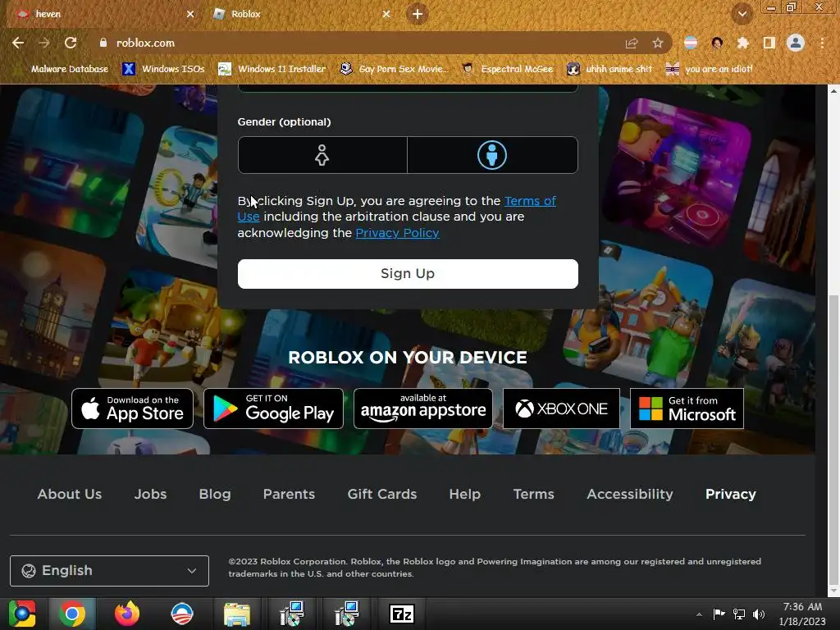Open Action Center flag icon
The height and width of the screenshot is (630, 840).
(x=719, y=614)
